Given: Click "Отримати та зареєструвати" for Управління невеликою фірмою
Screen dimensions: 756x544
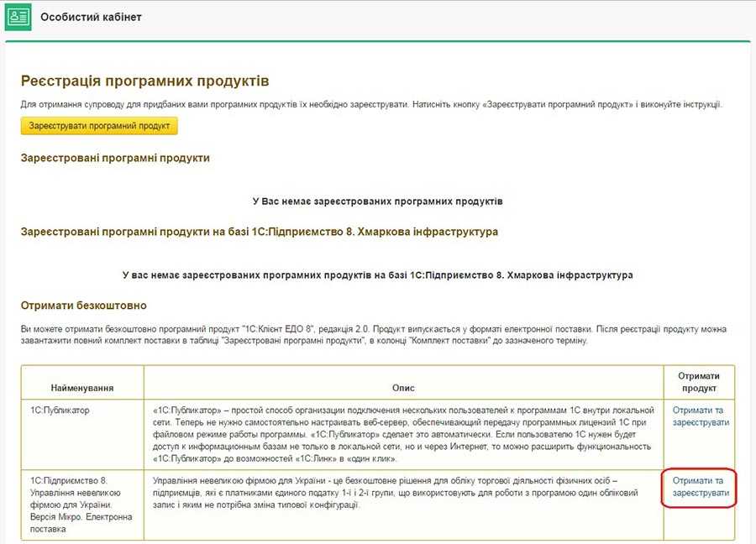Looking at the screenshot, I should coord(700,487).
